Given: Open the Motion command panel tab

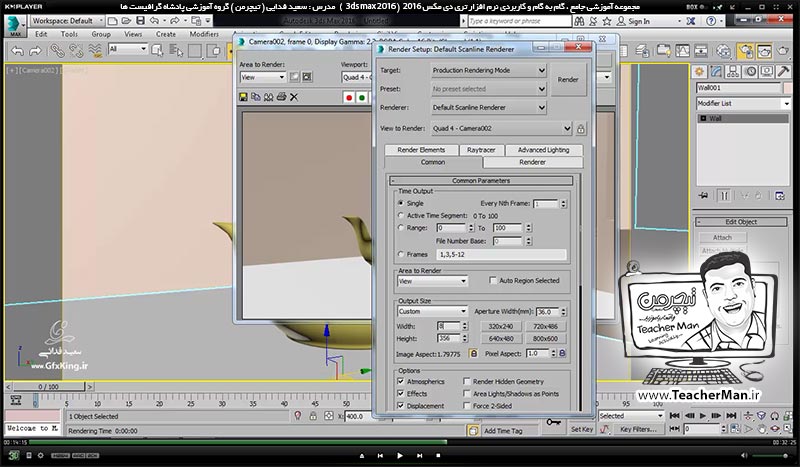Looking at the screenshot, I should pyautogui.click(x=750, y=71).
